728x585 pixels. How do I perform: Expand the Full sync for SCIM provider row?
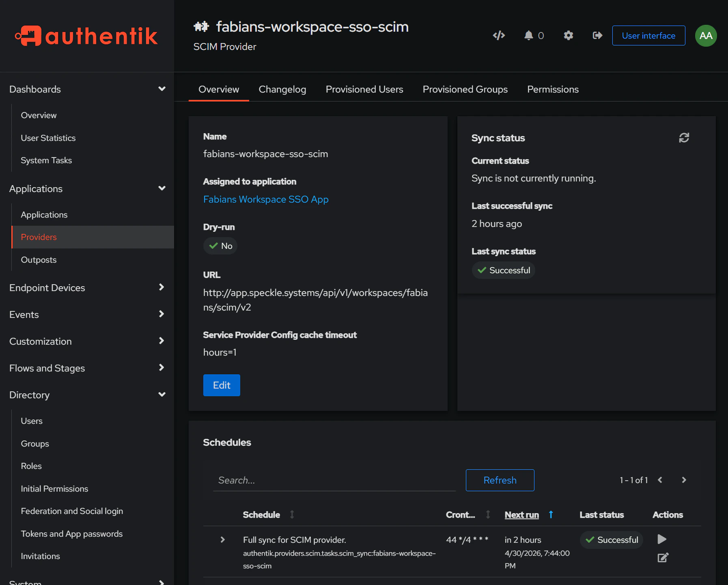[x=222, y=540]
